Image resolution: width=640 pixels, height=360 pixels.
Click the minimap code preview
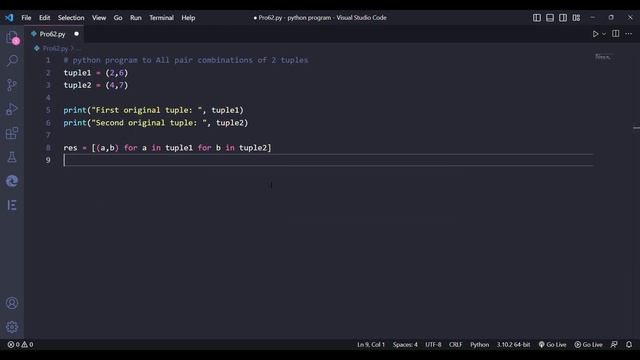603,57
